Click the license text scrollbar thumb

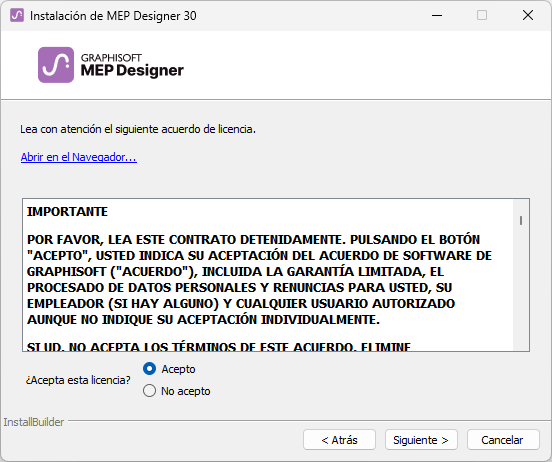click(x=521, y=220)
